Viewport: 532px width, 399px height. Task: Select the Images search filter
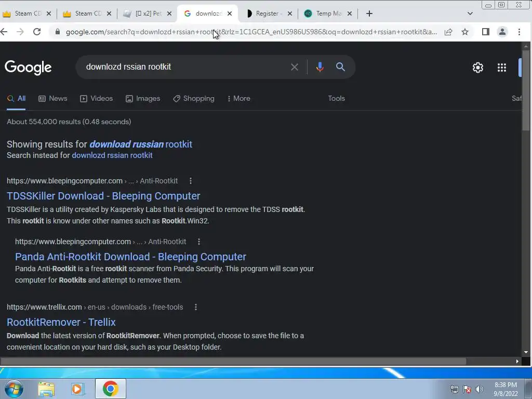coord(143,98)
